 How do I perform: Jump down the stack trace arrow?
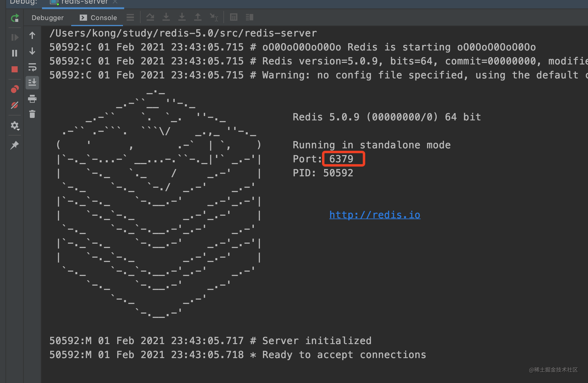32,51
